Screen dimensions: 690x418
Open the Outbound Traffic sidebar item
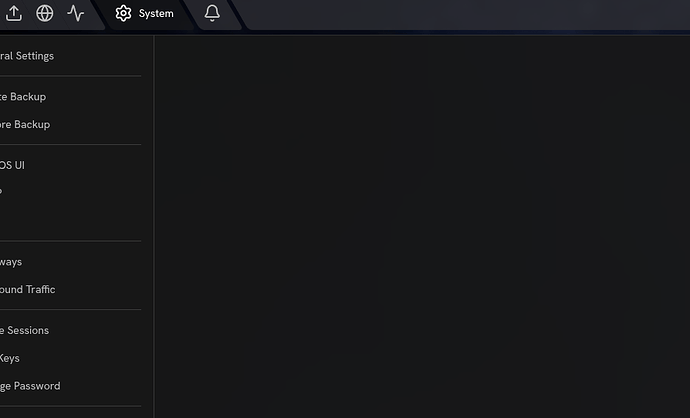28,290
